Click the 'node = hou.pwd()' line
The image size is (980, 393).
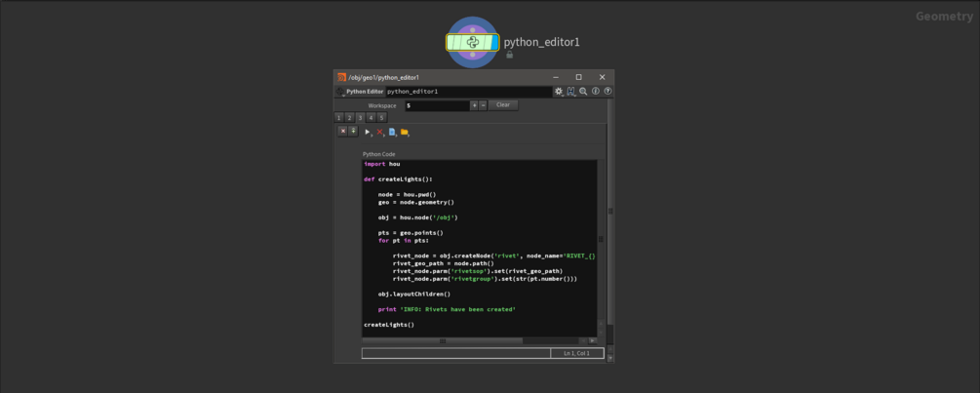tap(407, 194)
